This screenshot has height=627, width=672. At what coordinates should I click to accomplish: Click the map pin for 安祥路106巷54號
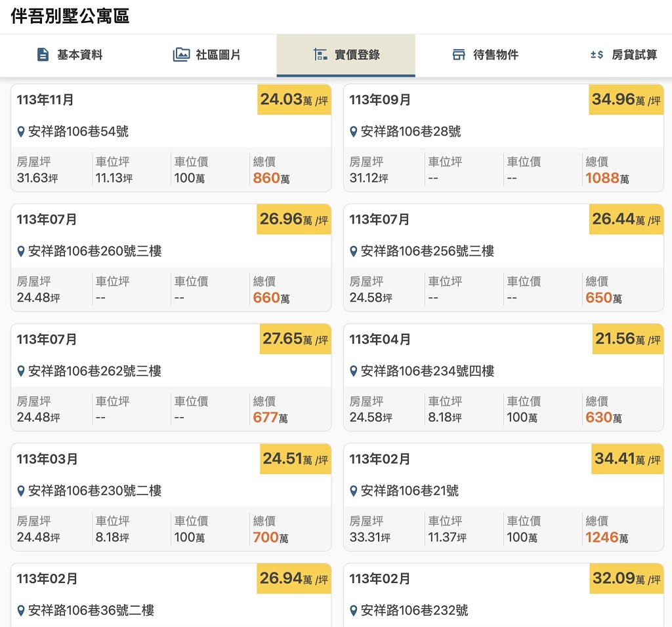tap(21, 132)
